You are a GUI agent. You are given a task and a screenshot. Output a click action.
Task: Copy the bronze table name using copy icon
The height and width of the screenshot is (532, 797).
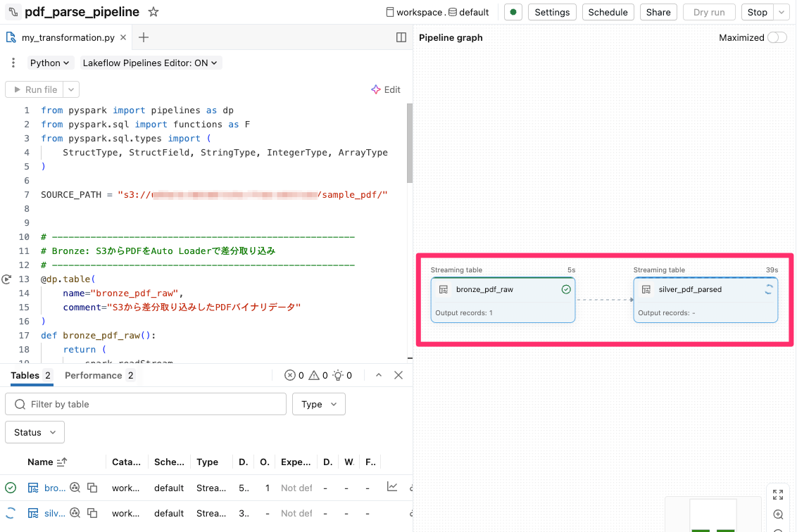92,488
